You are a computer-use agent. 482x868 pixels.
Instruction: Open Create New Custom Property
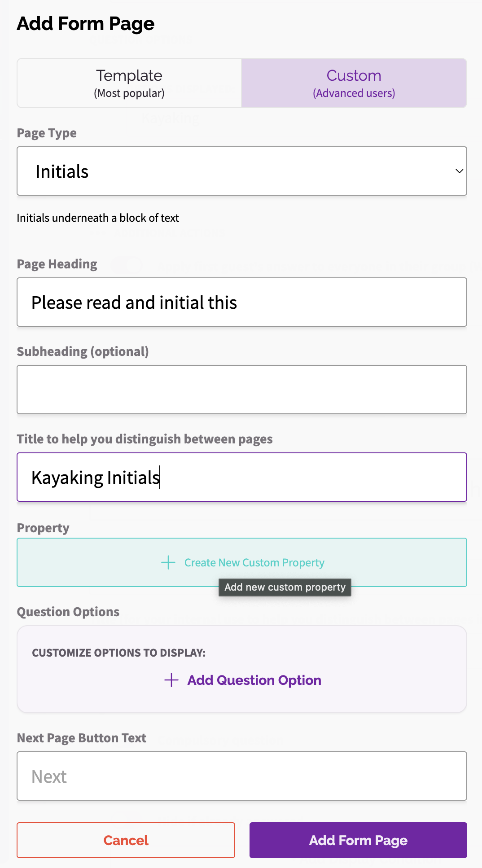click(254, 562)
